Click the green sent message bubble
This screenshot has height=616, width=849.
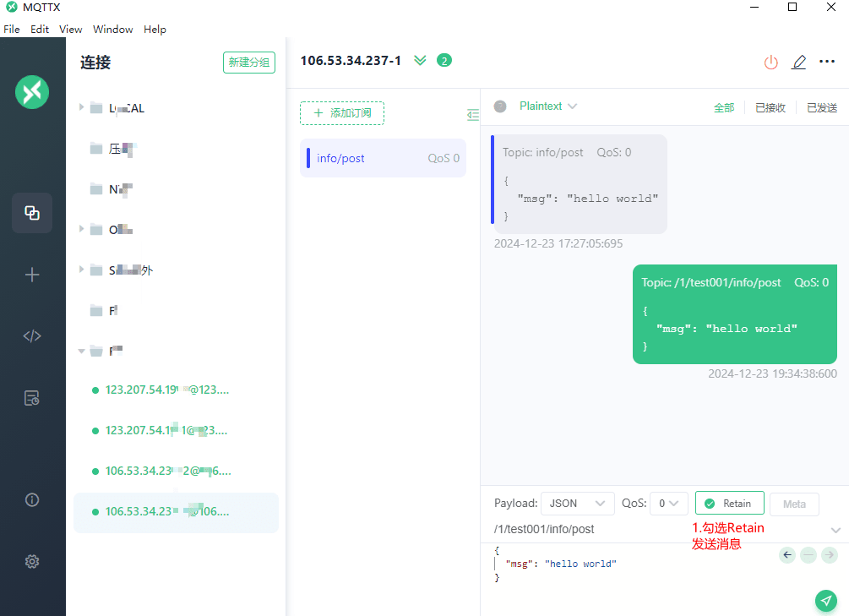point(735,314)
